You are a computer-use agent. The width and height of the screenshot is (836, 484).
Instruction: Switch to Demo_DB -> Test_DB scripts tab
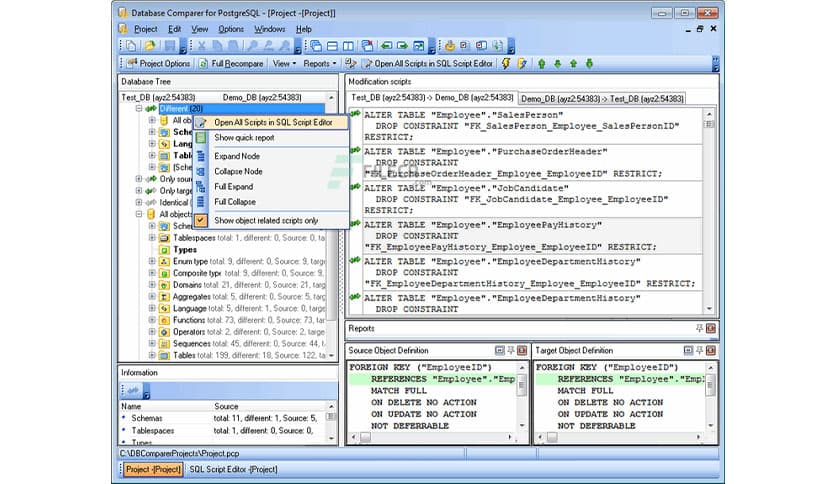coord(602,99)
